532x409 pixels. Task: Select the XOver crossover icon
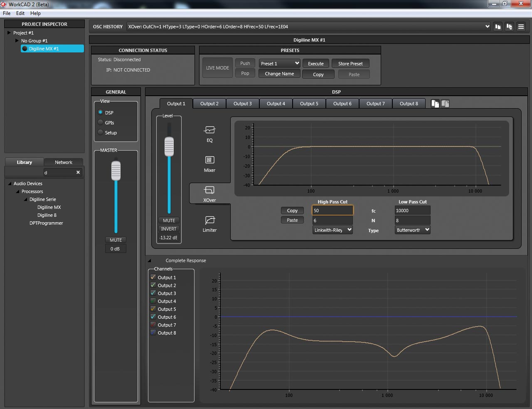click(209, 191)
